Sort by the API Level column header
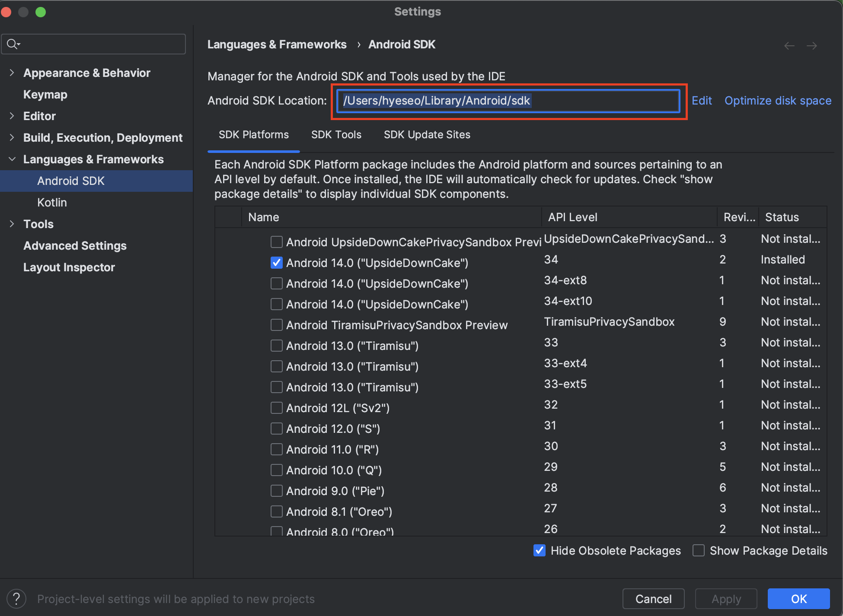The width and height of the screenshot is (843, 616). coord(629,217)
